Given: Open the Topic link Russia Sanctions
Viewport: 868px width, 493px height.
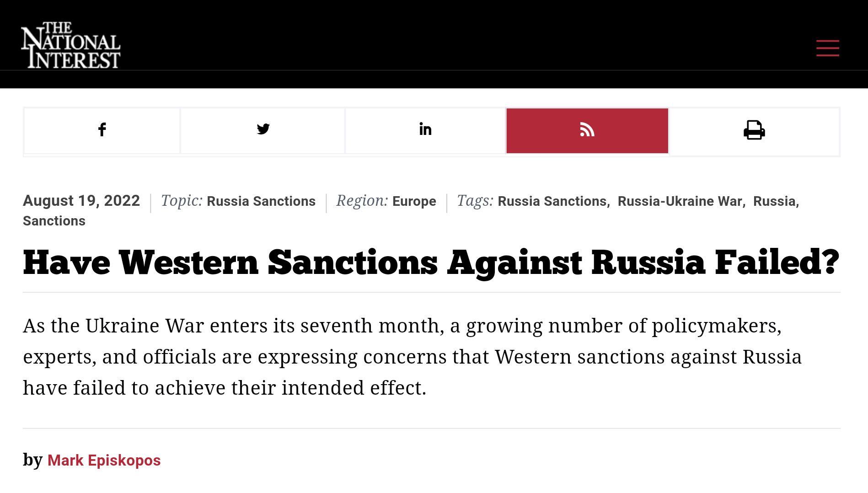Looking at the screenshot, I should pos(261,201).
